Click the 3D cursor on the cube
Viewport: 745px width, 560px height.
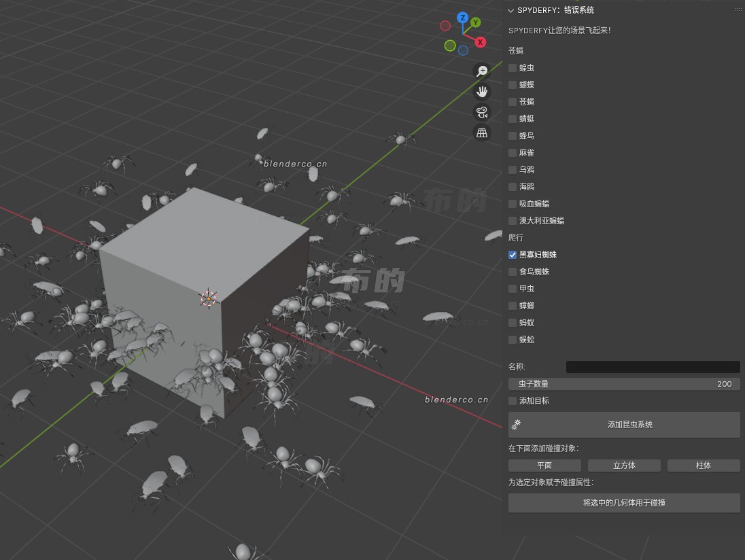coord(209,298)
